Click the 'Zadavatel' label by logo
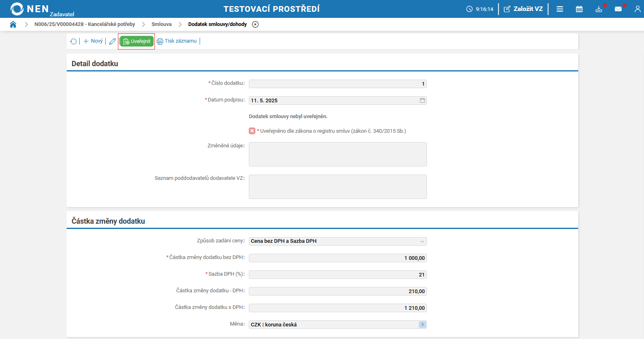The height and width of the screenshot is (339, 644). coord(62,14)
